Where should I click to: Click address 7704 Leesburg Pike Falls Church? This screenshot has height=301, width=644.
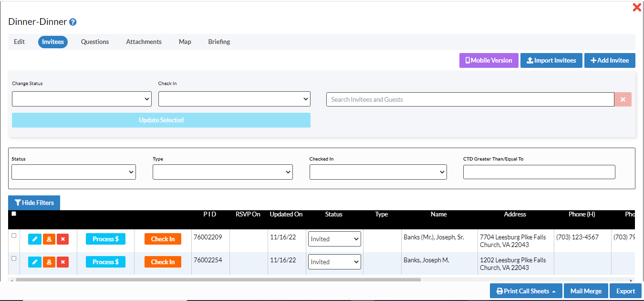click(x=513, y=240)
